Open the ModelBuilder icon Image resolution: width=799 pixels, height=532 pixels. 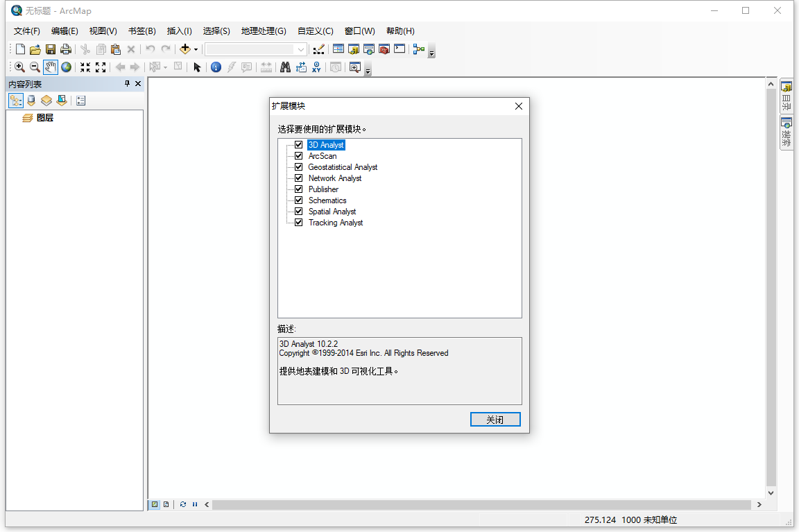(419, 49)
